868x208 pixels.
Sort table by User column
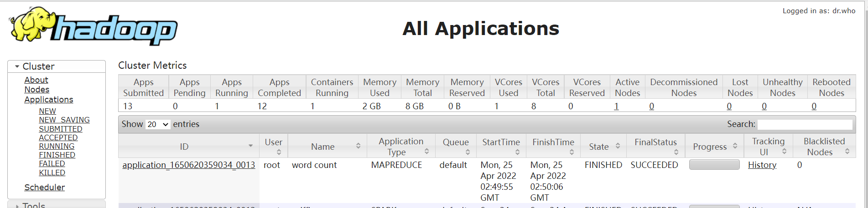[274, 146]
